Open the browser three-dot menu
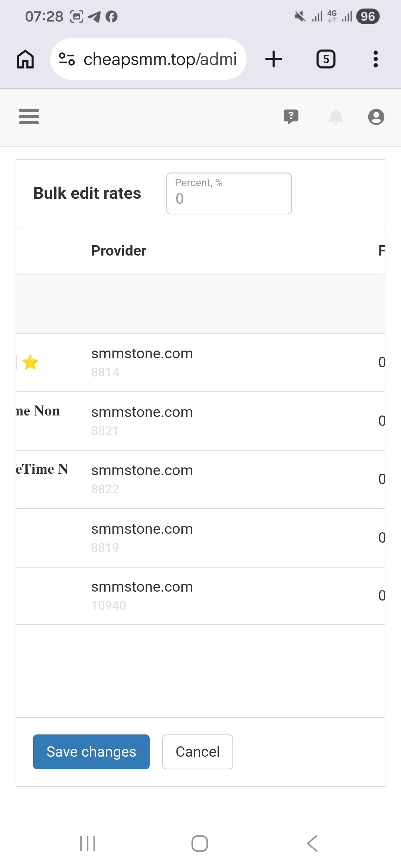 [x=376, y=59]
